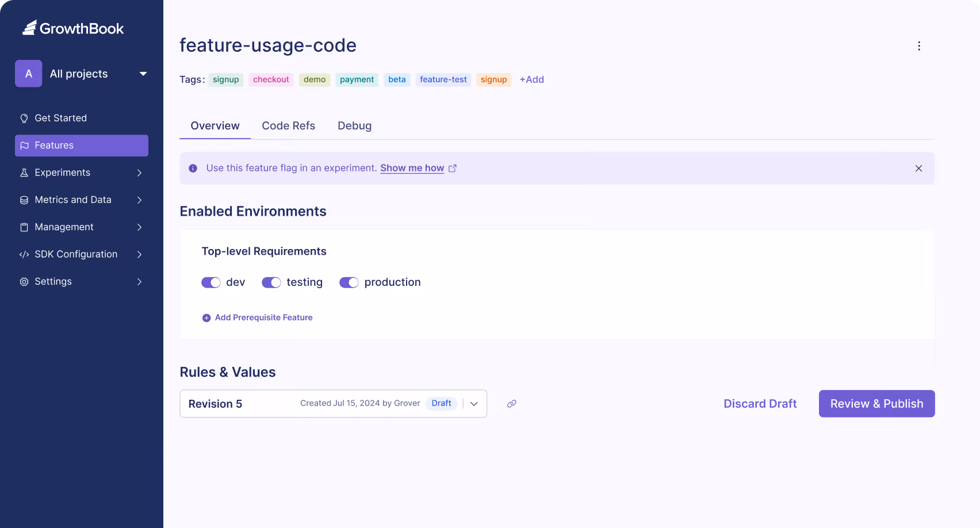The image size is (980, 528).
Task: Open the Debug tab
Action: click(354, 125)
